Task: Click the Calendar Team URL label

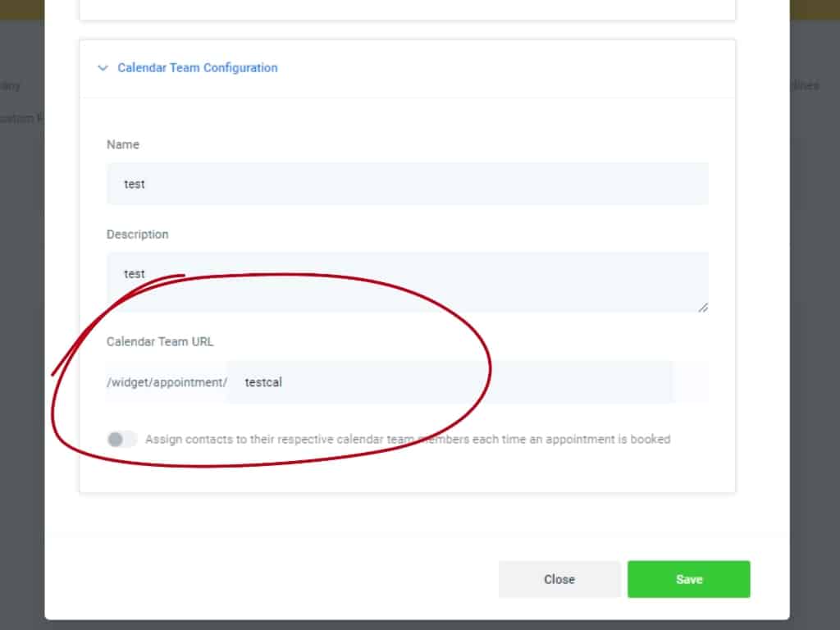Action: coord(160,341)
